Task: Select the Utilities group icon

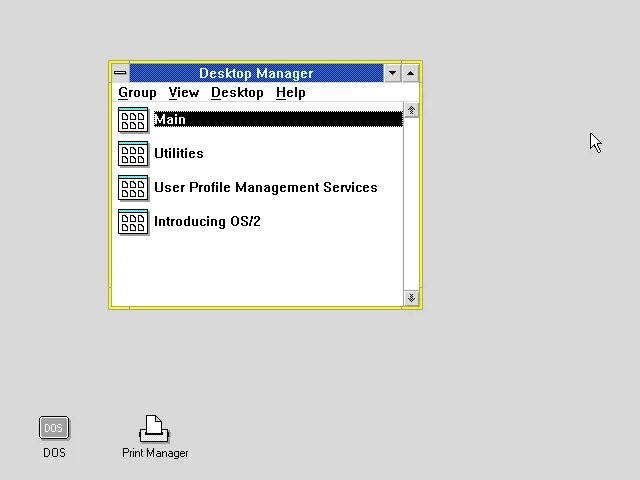Action: point(133,154)
